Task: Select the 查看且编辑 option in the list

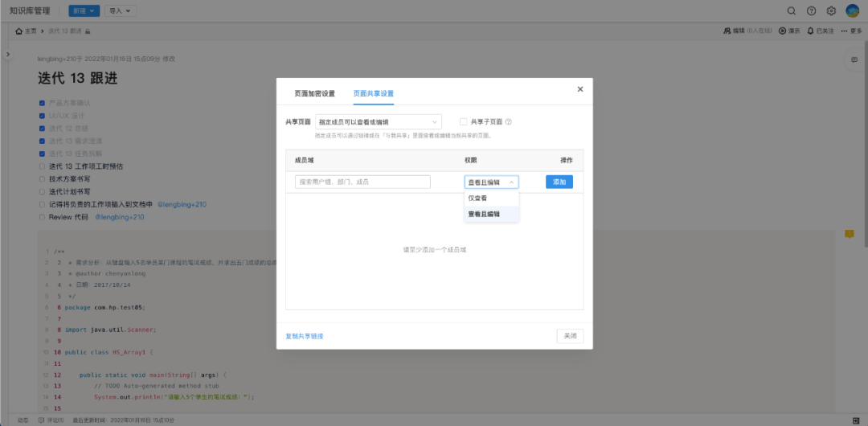Action: pyautogui.click(x=491, y=214)
